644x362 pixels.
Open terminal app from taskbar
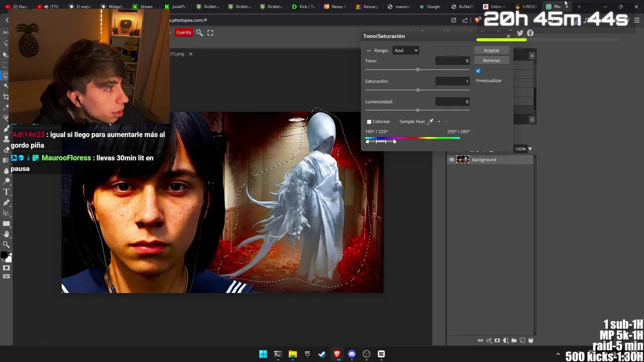tap(278, 354)
